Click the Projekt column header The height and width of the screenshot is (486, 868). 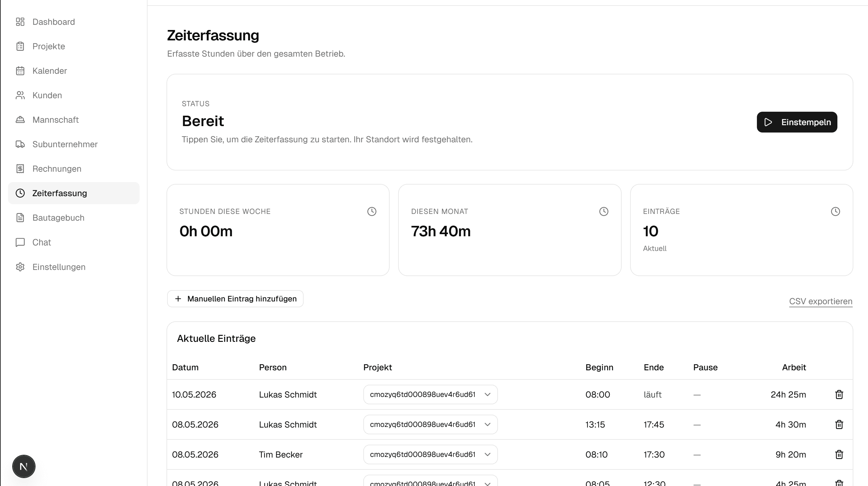(x=377, y=367)
